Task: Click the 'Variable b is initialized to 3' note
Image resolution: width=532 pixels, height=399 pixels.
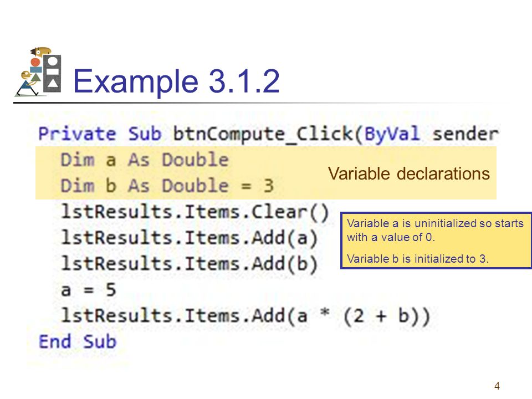Action: (x=418, y=259)
